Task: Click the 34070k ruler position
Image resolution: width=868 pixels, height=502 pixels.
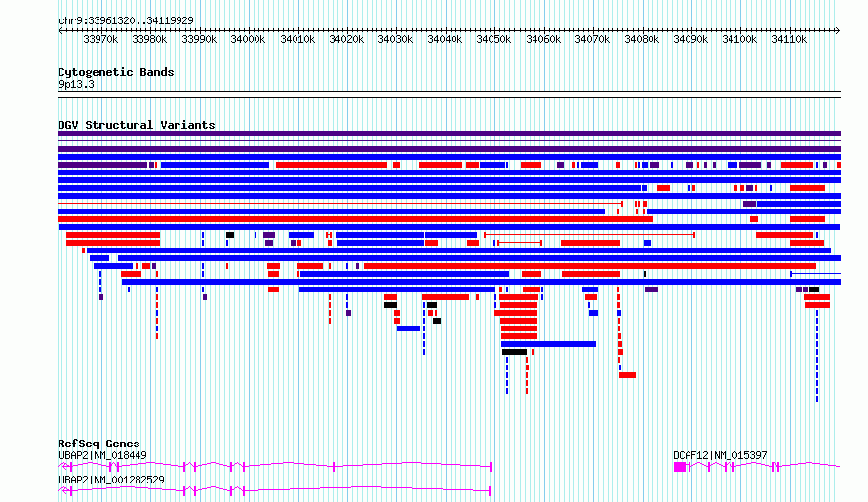Action: click(x=592, y=39)
